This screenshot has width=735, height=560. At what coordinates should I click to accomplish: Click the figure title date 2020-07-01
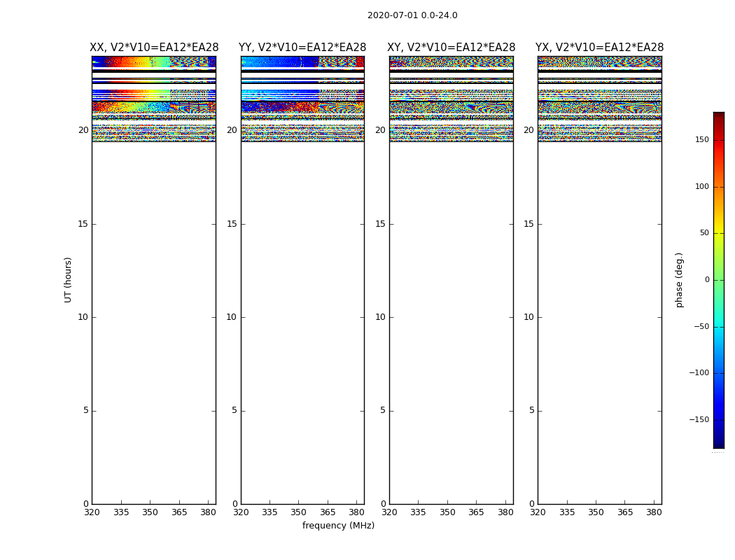(x=412, y=15)
